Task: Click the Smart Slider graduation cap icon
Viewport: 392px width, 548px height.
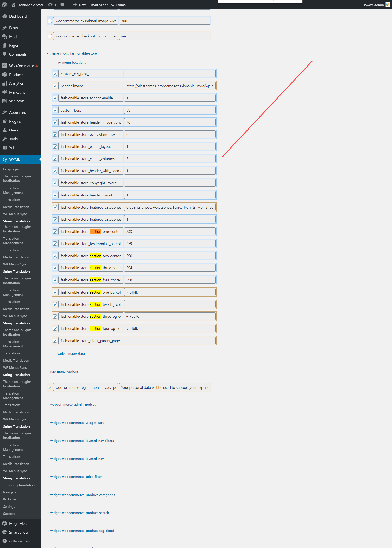Action: tap(5, 532)
